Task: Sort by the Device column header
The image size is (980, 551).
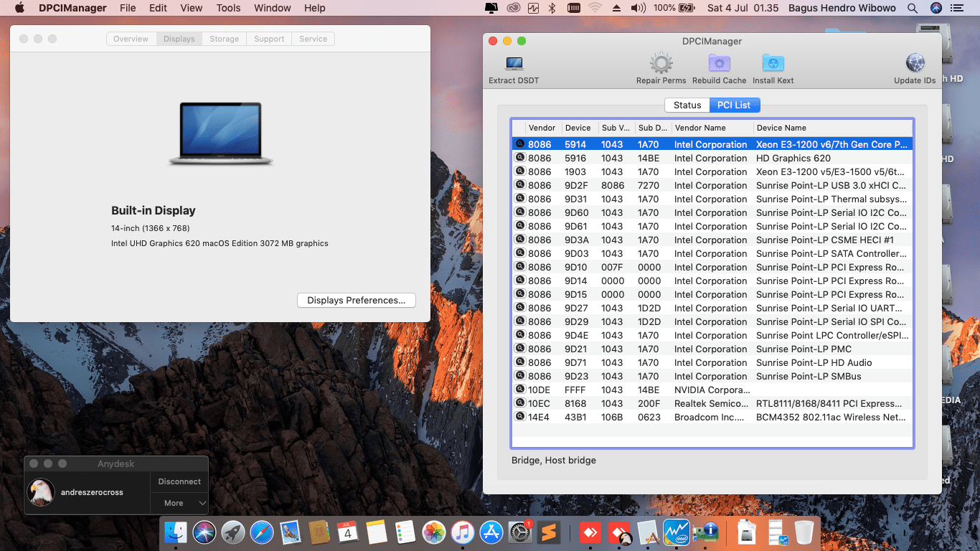Action: (580, 128)
